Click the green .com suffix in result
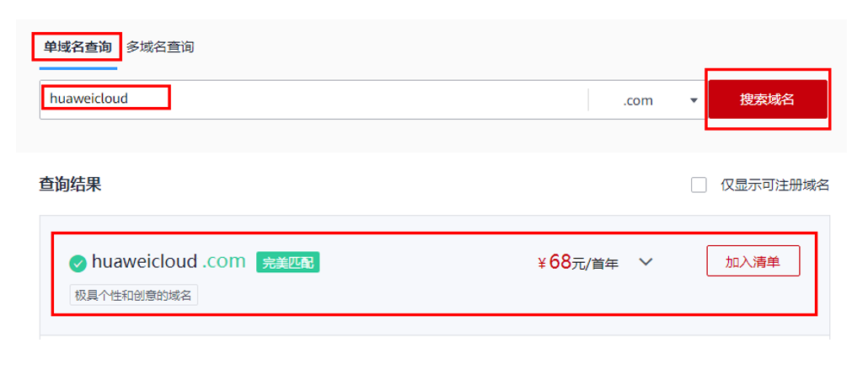Screen dimensions: 868x375 click(x=223, y=261)
